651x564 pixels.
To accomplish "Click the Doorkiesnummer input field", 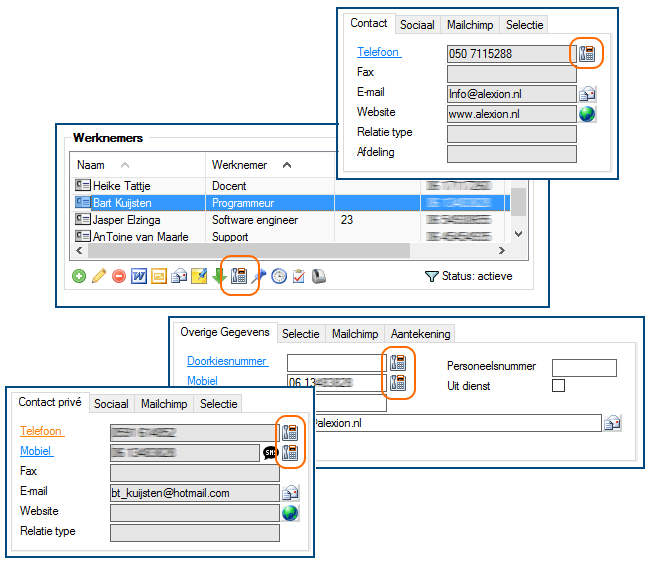I will tap(336, 363).
